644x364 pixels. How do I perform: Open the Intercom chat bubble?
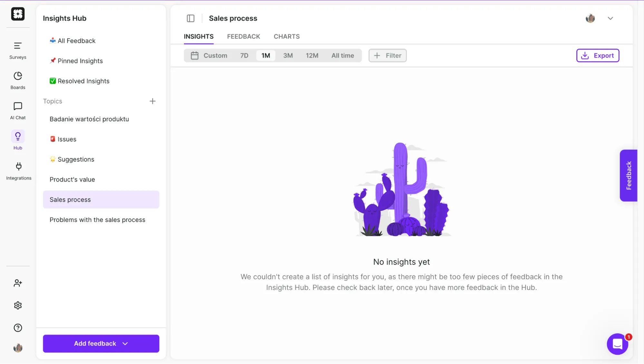617,344
